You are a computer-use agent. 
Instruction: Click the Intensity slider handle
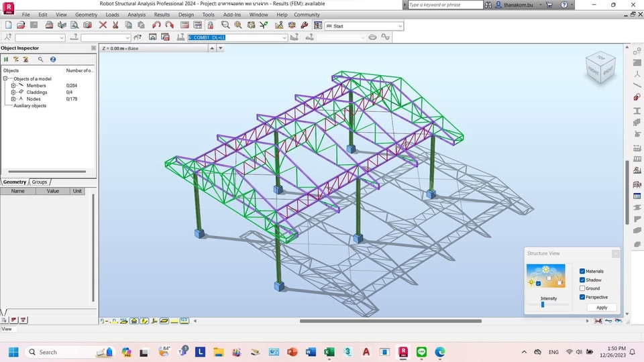(543, 305)
